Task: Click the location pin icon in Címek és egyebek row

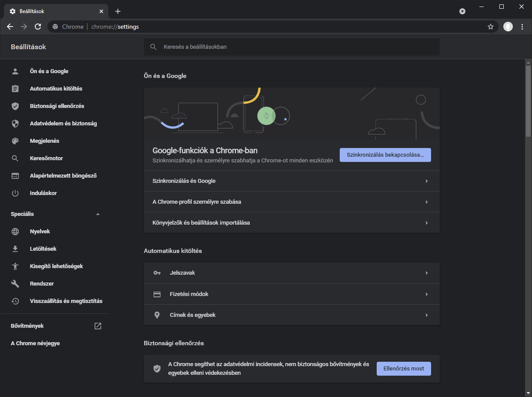Action: pyautogui.click(x=157, y=315)
